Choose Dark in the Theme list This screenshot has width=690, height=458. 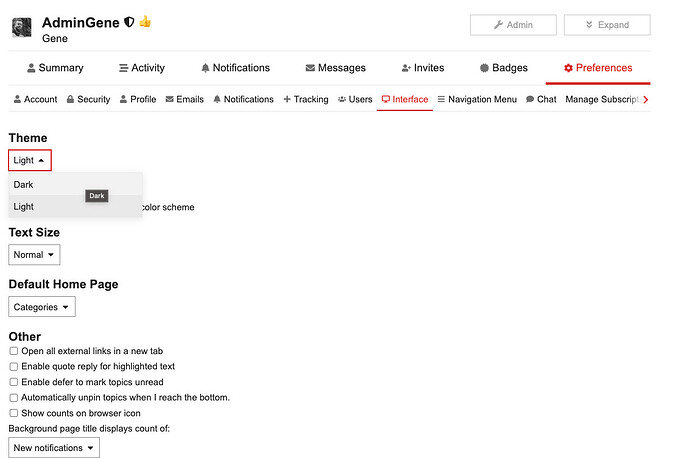[x=75, y=184]
